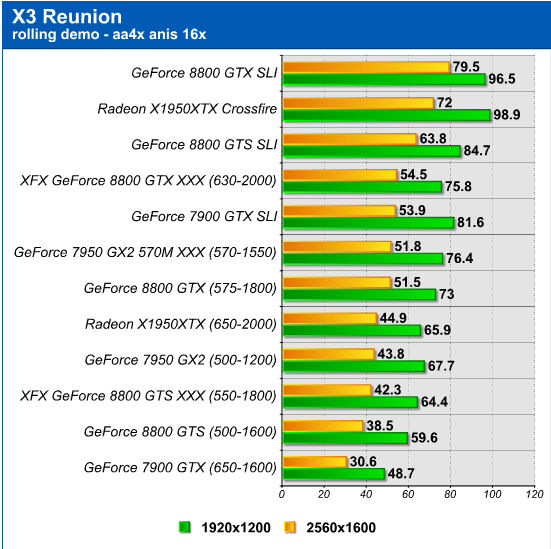Click the value label 76.4
Viewport: 551px width, 549px height.
459,258
